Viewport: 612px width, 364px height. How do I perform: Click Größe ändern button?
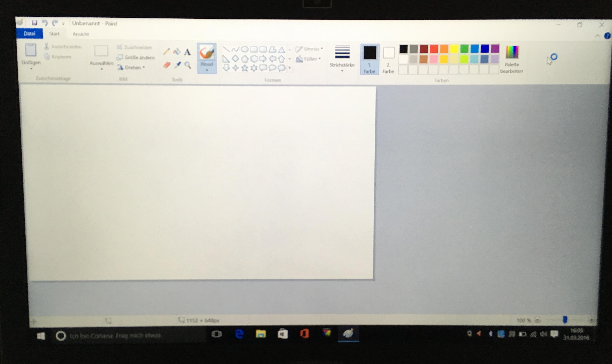(136, 57)
